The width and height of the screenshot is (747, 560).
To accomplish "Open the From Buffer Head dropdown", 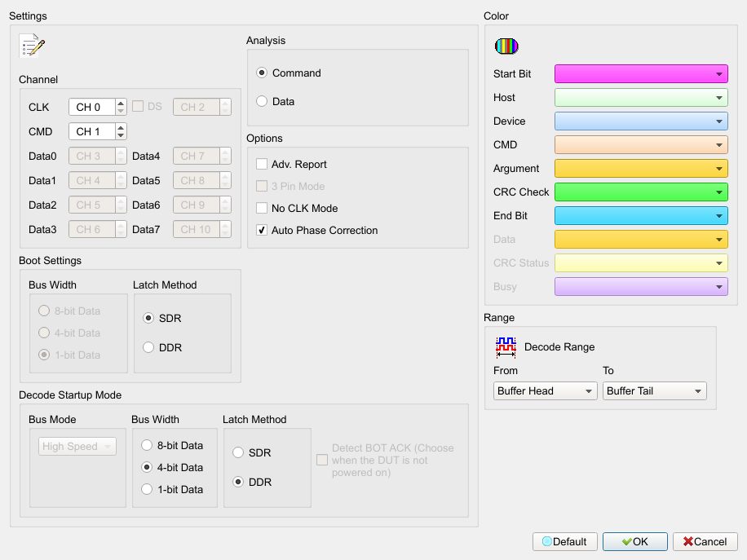I will (x=545, y=391).
